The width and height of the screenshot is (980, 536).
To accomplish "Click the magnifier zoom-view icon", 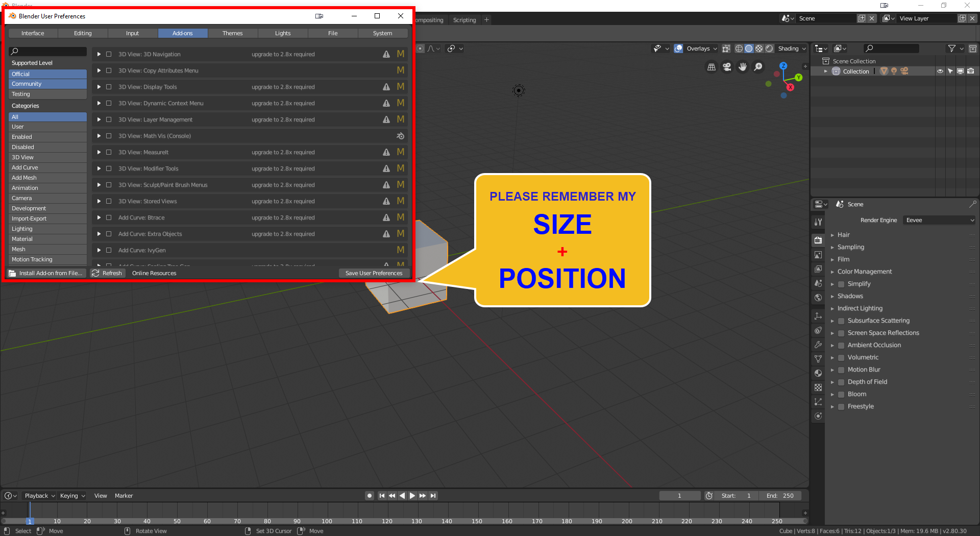I will click(758, 67).
